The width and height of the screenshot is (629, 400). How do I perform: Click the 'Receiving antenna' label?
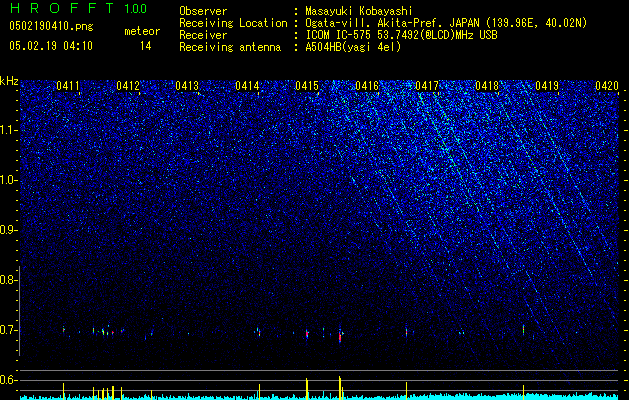(x=230, y=47)
